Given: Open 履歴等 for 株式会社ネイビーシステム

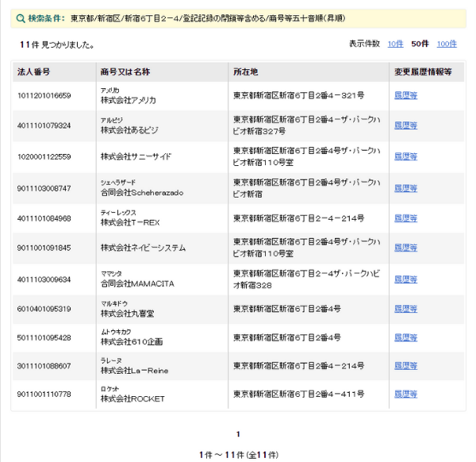Looking at the screenshot, I should [x=405, y=248].
